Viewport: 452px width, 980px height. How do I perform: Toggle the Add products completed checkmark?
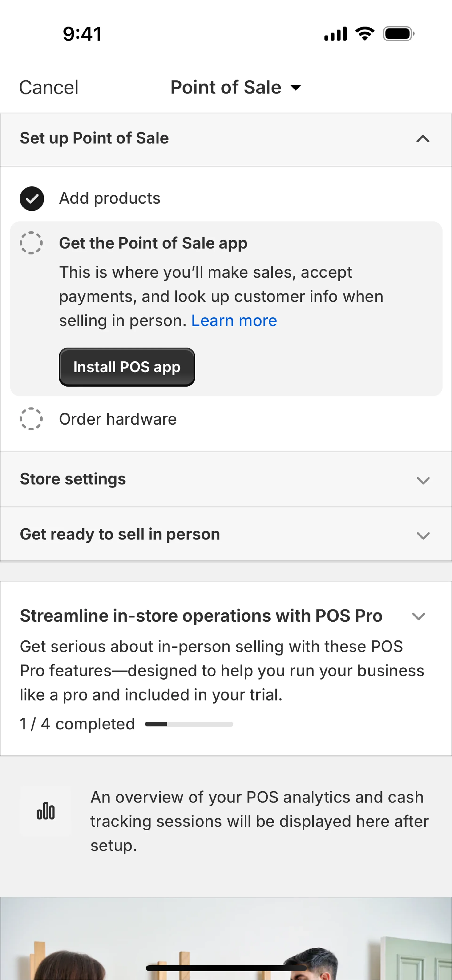point(32,198)
